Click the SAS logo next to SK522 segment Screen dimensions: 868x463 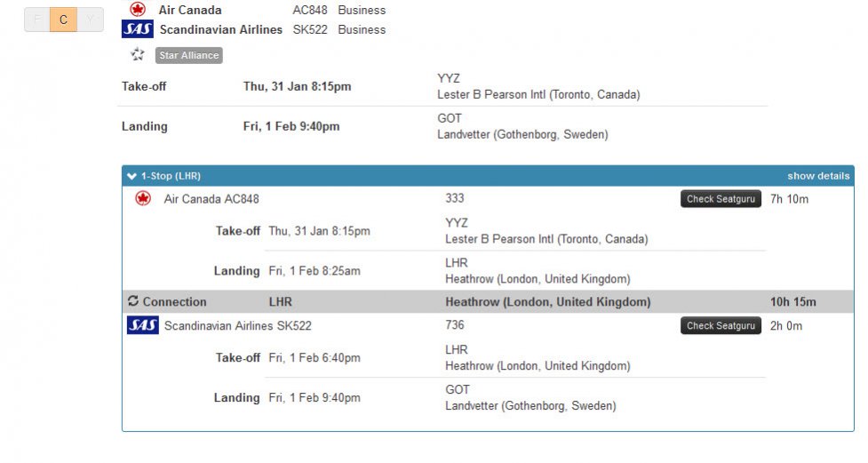(x=143, y=325)
